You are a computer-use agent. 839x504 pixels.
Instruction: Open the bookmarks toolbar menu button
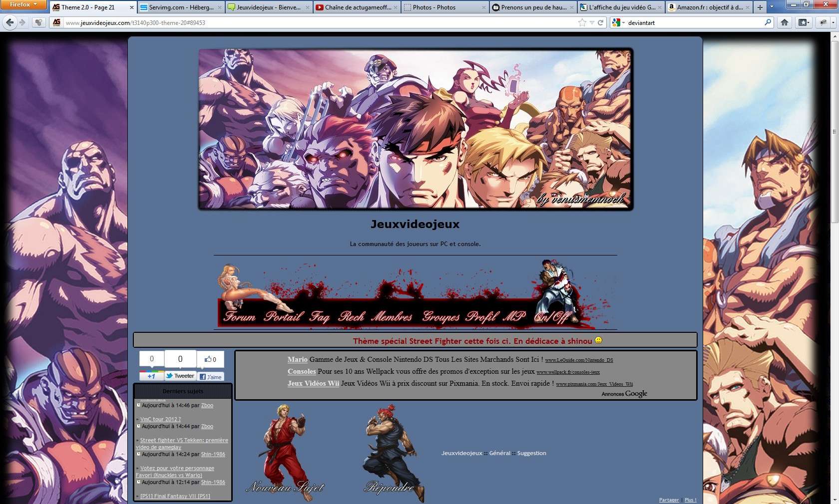coord(804,22)
